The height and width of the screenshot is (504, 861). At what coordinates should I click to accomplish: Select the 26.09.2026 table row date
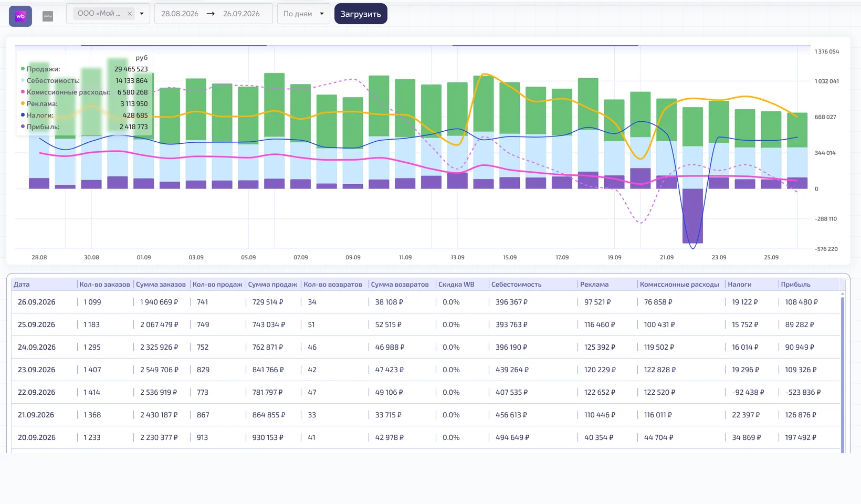(36, 302)
